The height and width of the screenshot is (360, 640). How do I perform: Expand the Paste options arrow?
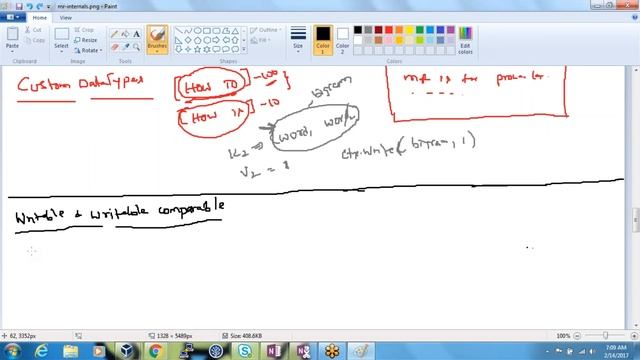click(x=12, y=51)
